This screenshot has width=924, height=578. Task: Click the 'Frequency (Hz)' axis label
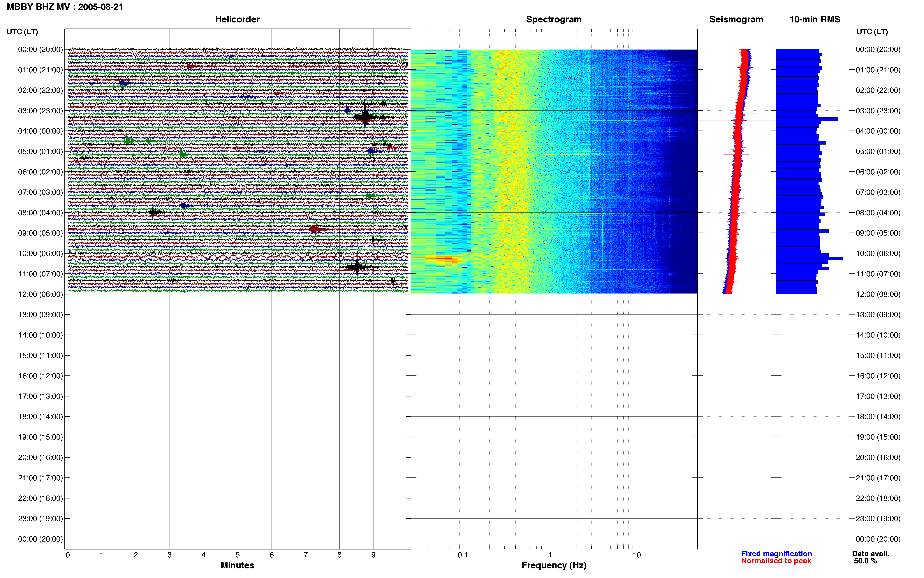click(x=554, y=565)
